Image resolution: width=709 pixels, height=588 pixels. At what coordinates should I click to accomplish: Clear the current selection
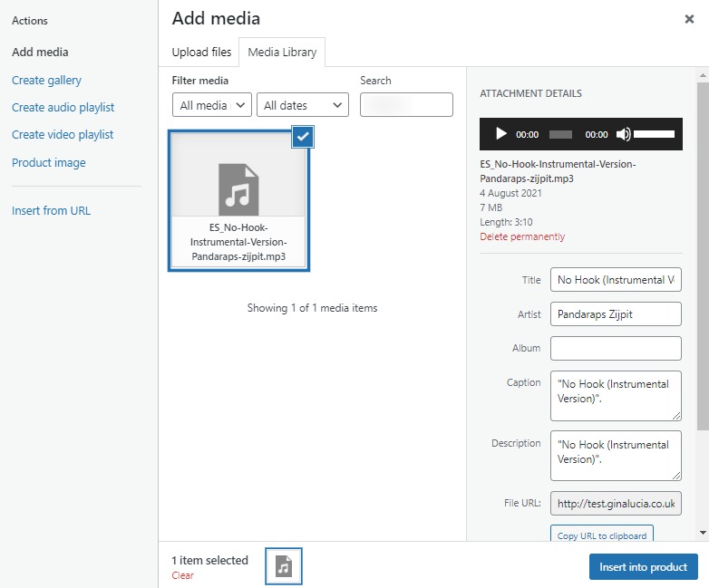[182, 575]
